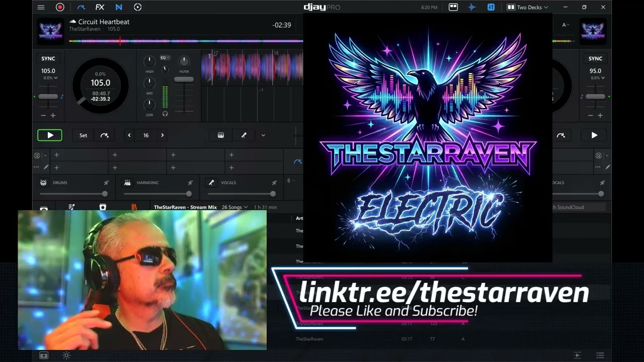Enable SYNC on the left deck
The image size is (644, 362).
pyautogui.click(x=48, y=58)
